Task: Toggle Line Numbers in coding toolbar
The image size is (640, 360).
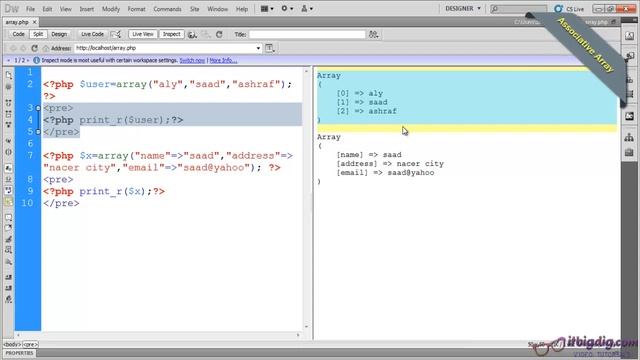Action: (x=9, y=168)
